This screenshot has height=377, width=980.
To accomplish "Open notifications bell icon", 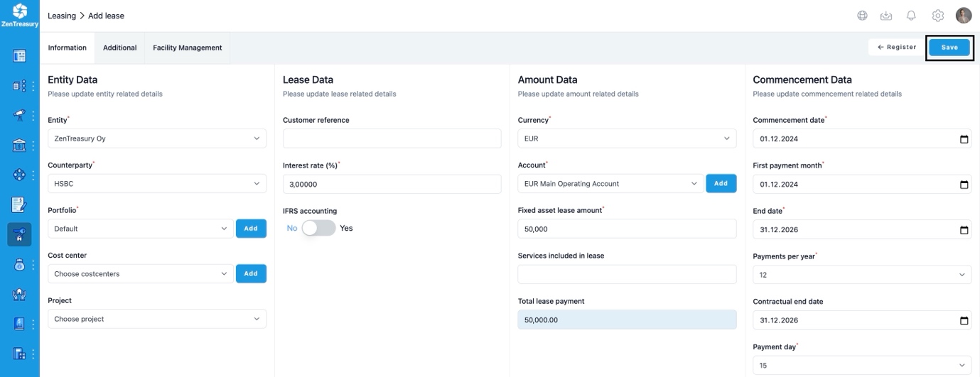I will pyautogui.click(x=911, y=16).
